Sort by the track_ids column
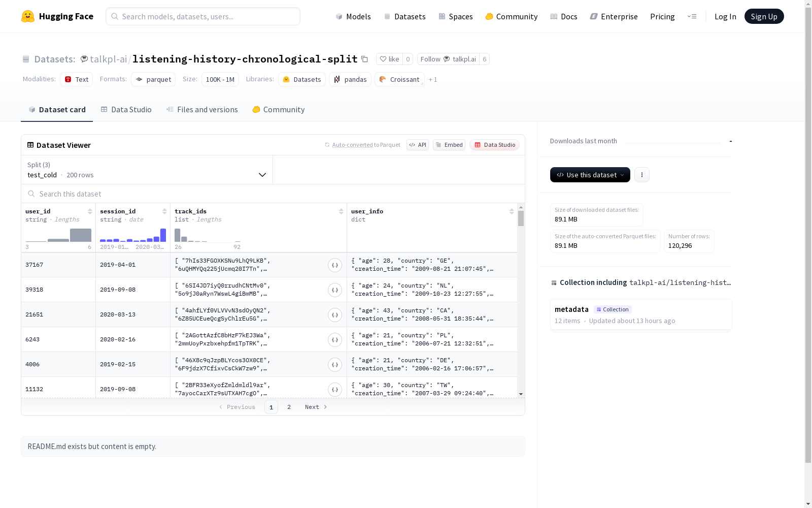This screenshot has width=812, height=508. 341,211
